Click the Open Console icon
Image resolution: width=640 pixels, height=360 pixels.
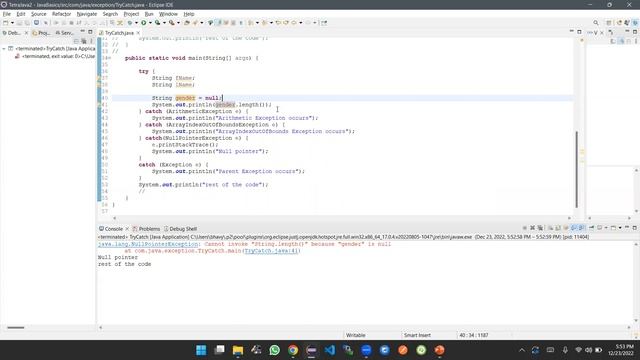(613, 228)
